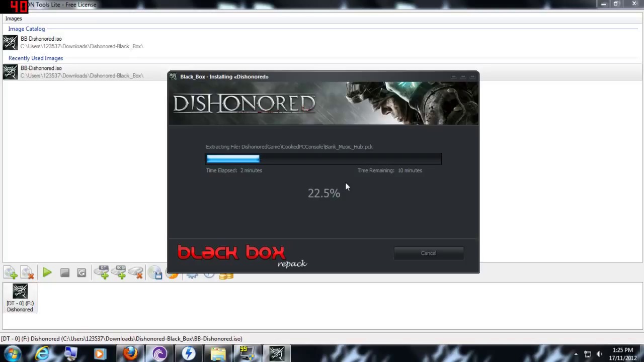Click the installation progress bar
Viewport: 644px width, 362px height.
[x=324, y=159]
